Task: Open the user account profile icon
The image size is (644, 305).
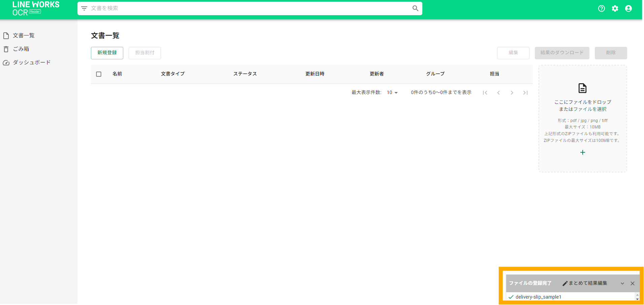Action: 629,9
